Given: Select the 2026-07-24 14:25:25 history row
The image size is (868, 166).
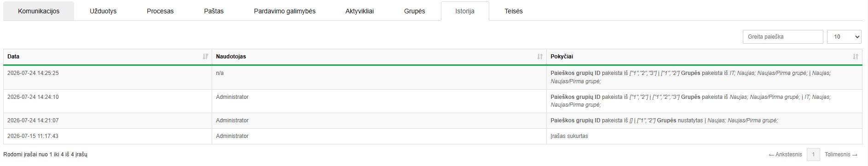Looking at the screenshot, I should pyautogui.click(x=433, y=77).
